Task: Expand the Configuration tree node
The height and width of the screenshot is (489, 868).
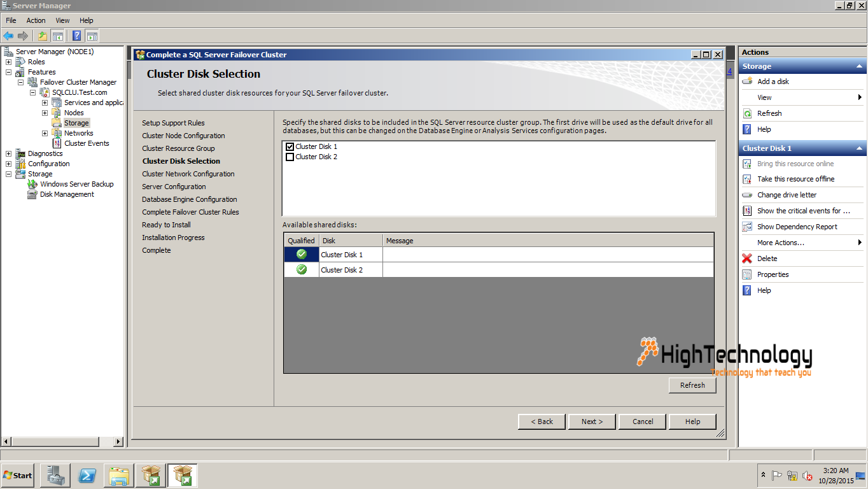Action: [8, 164]
